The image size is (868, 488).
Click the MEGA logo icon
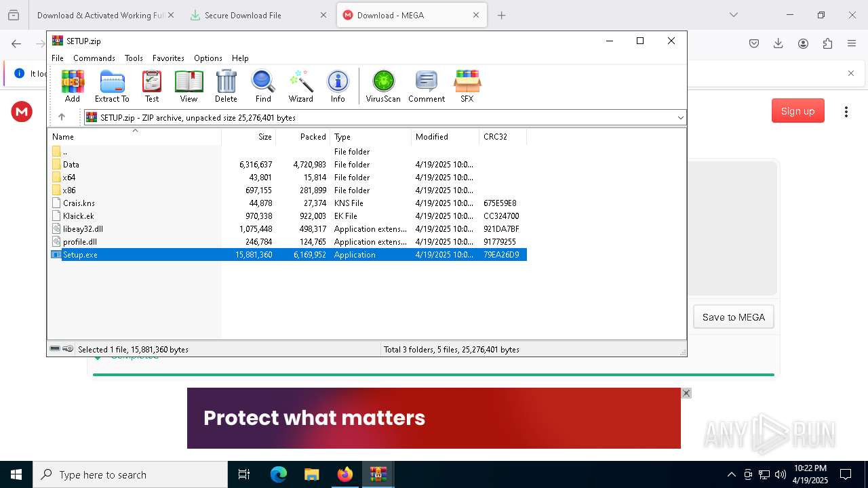[22, 112]
